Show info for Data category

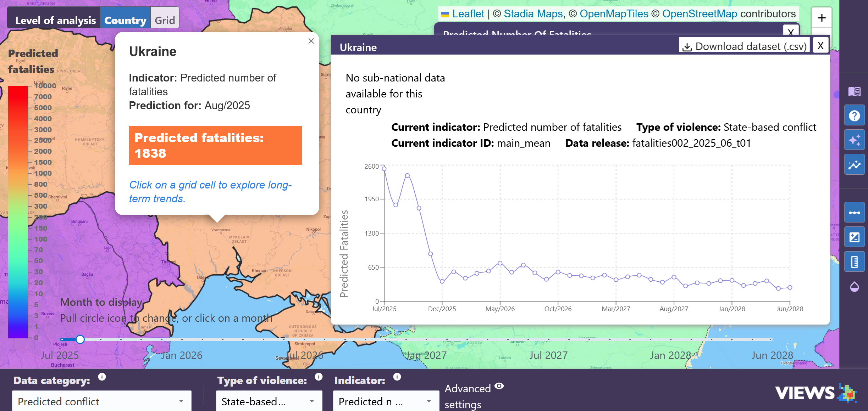[x=102, y=377]
